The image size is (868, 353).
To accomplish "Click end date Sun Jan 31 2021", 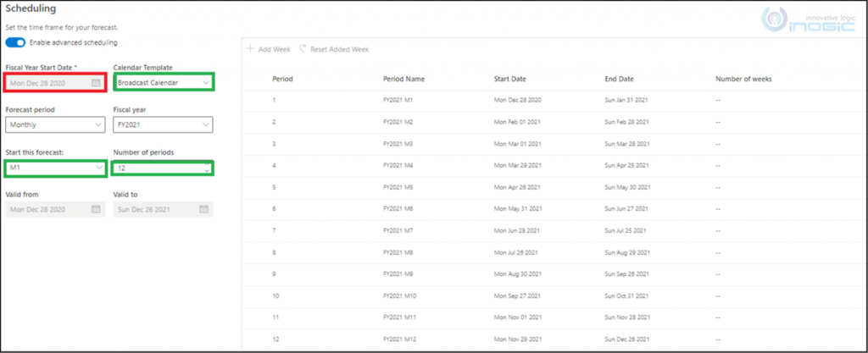I will (626, 100).
